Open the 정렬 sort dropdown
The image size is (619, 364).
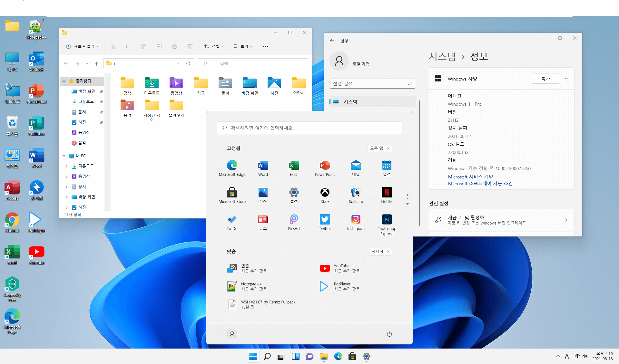pos(214,46)
